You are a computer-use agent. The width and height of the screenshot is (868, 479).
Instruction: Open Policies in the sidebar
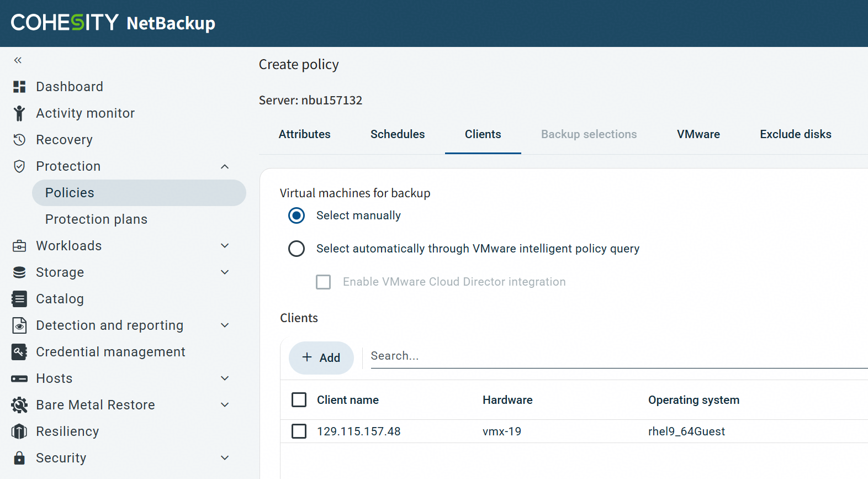pos(139,193)
